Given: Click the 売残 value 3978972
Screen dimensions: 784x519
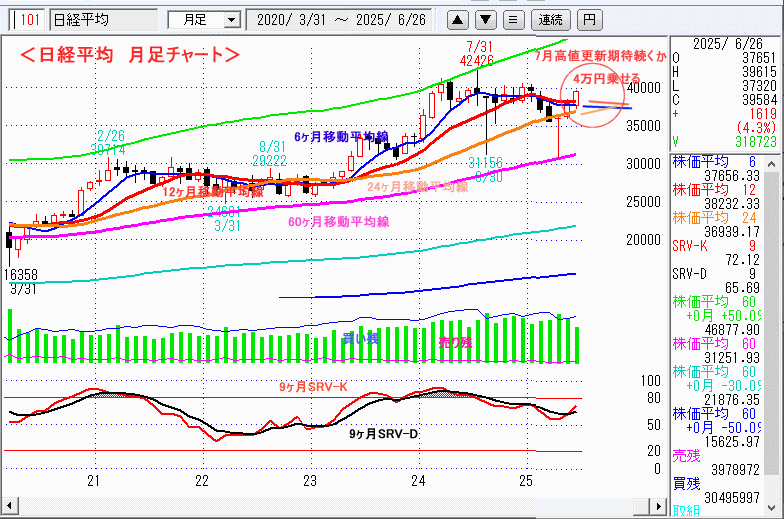Looking at the screenshot, I should point(735,470).
